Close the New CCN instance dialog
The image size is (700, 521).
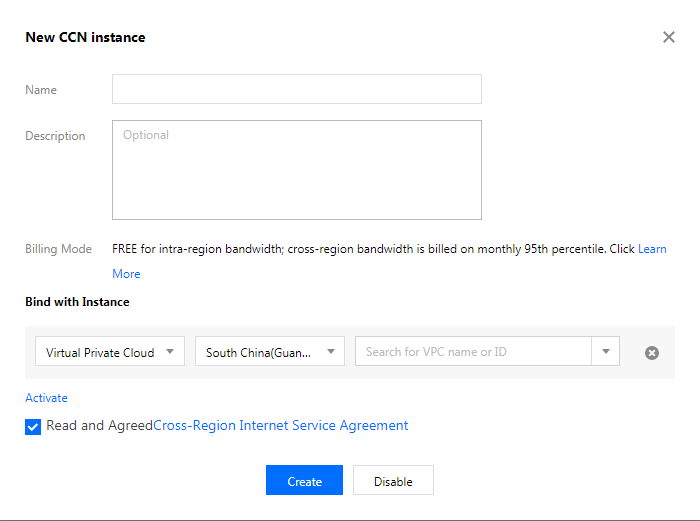[668, 37]
